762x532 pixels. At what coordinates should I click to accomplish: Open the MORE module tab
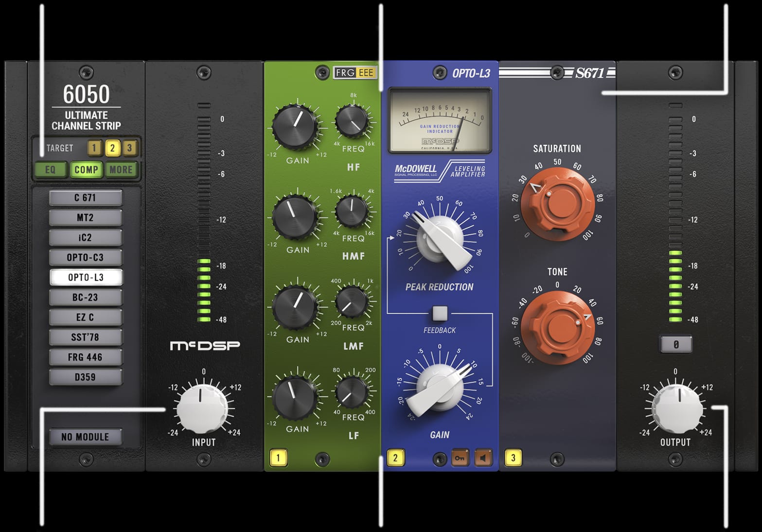tap(121, 170)
